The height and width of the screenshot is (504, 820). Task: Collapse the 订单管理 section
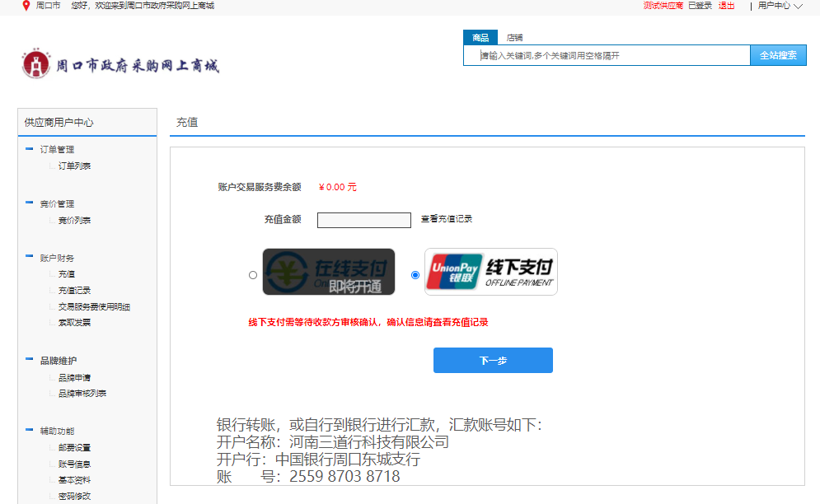(x=30, y=149)
